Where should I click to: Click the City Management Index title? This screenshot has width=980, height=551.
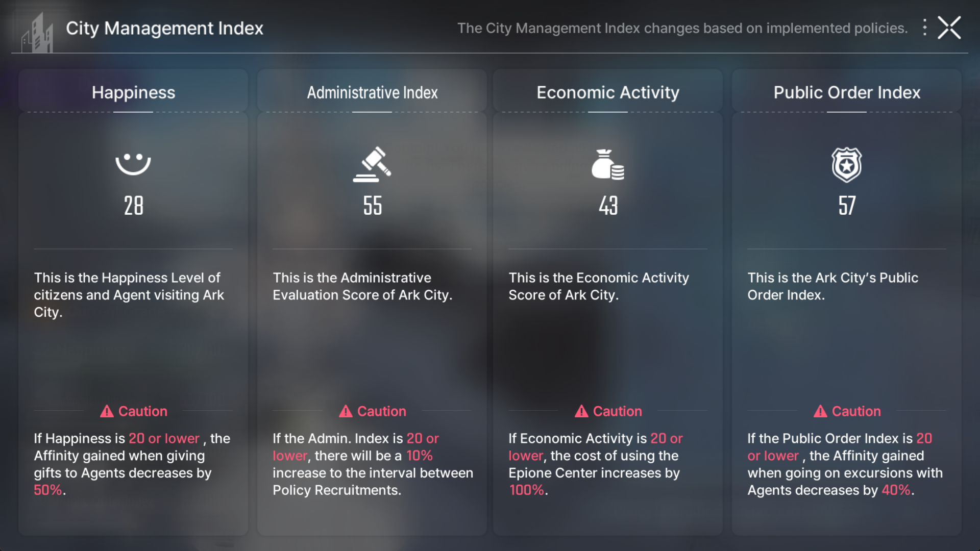pyautogui.click(x=164, y=28)
